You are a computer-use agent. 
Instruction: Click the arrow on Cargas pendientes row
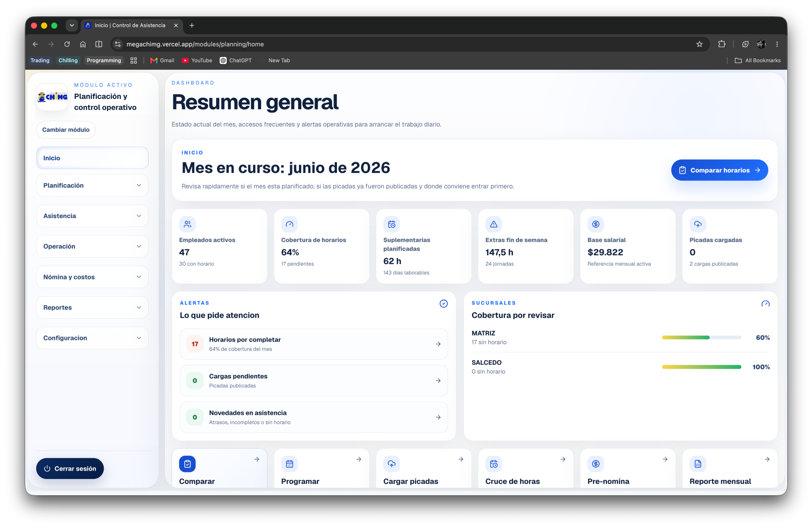click(438, 381)
